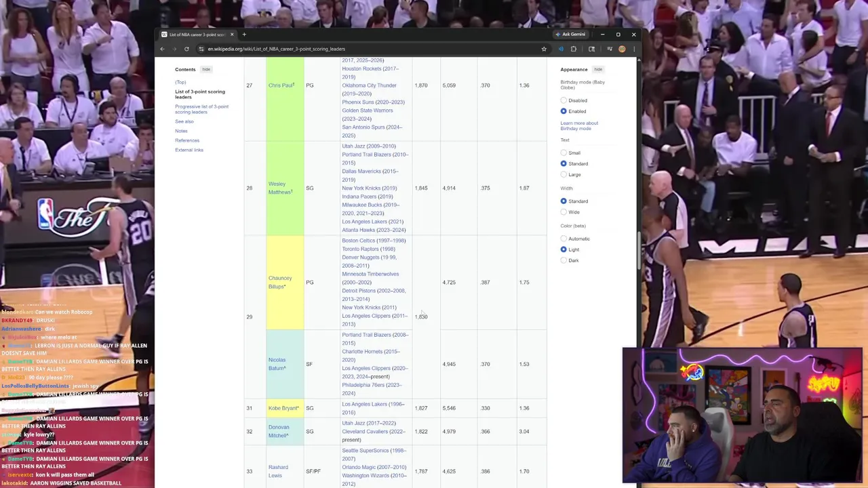Jump to External links section
868x488 pixels.
tap(189, 150)
